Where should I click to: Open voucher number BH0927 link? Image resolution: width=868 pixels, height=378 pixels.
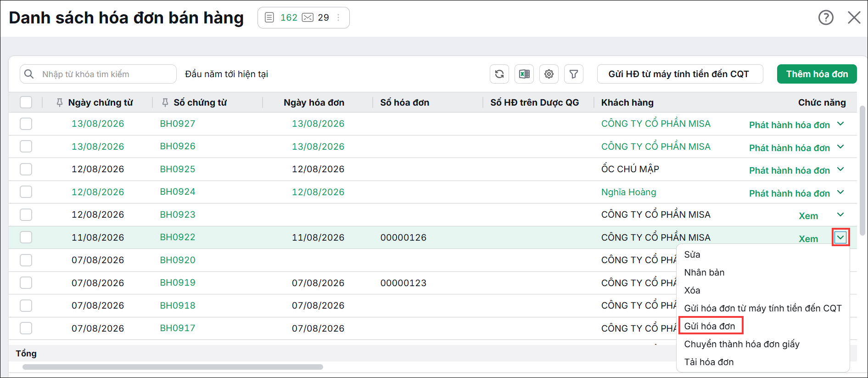[x=178, y=124]
